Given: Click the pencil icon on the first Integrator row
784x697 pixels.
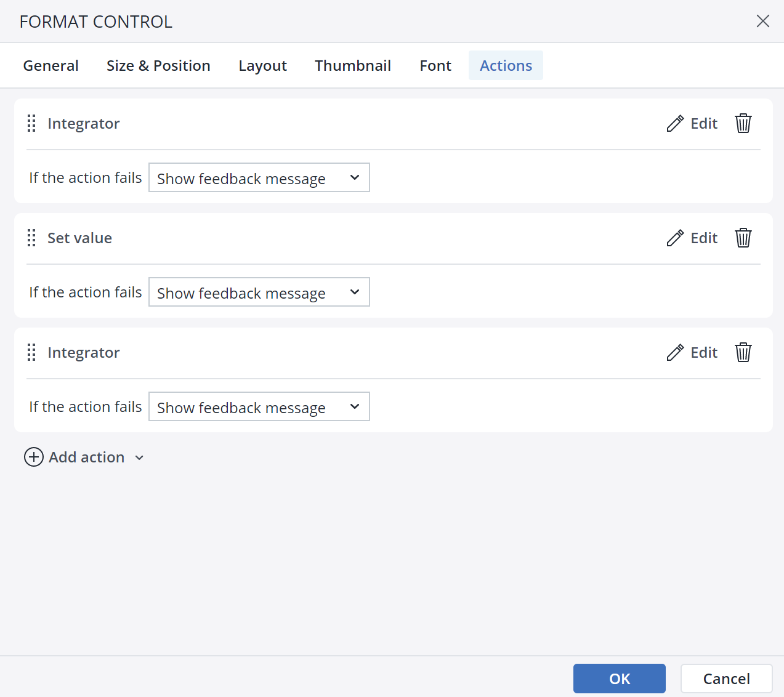Looking at the screenshot, I should (x=675, y=123).
